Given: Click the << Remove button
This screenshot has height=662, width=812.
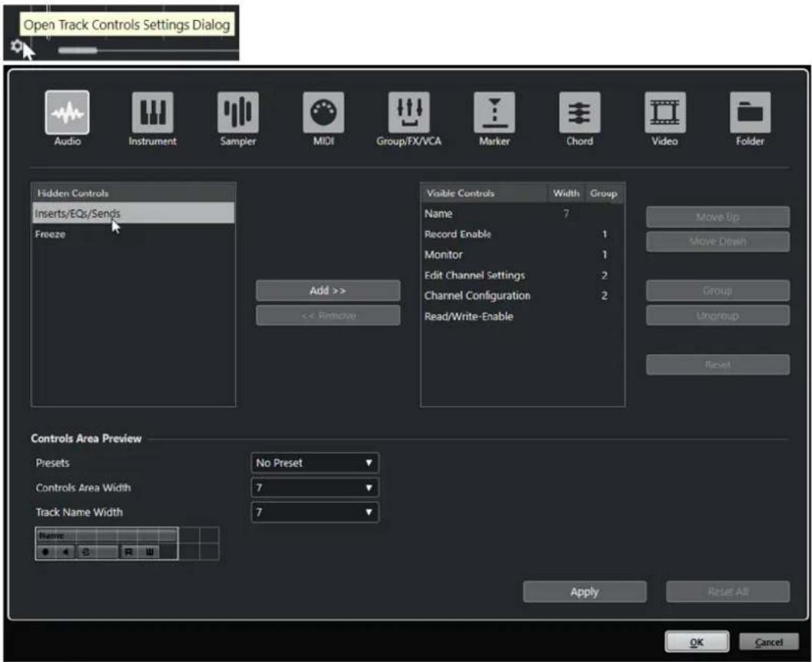Looking at the screenshot, I should (x=328, y=315).
